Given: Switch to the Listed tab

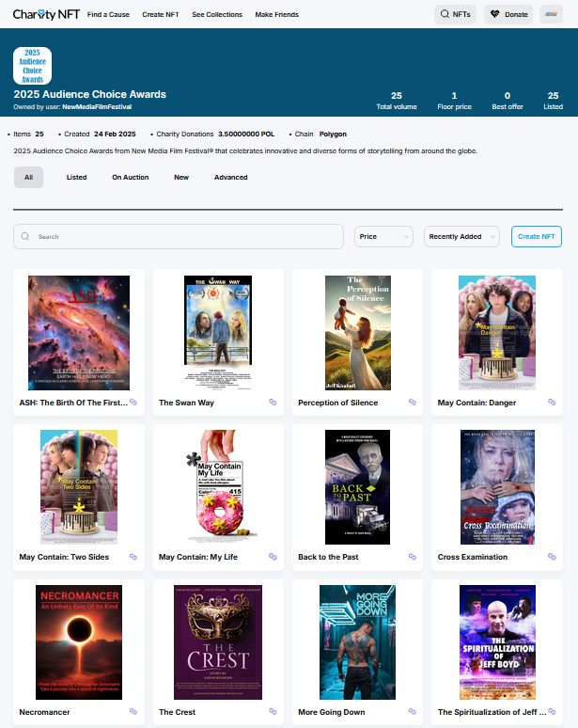Looking at the screenshot, I should 76,178.
